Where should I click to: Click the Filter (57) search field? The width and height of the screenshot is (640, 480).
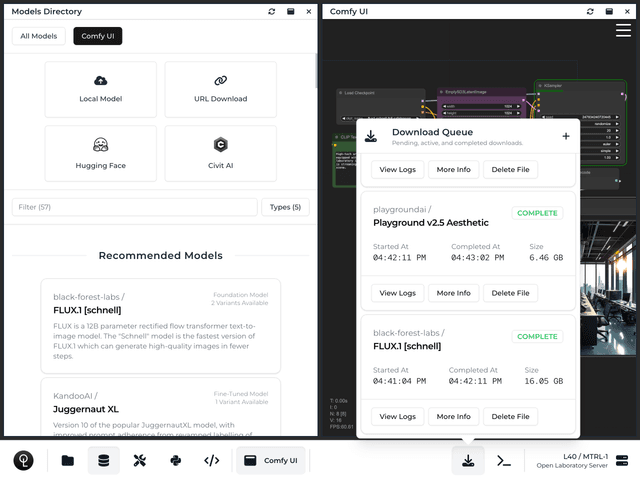click(x=134, y=207)
